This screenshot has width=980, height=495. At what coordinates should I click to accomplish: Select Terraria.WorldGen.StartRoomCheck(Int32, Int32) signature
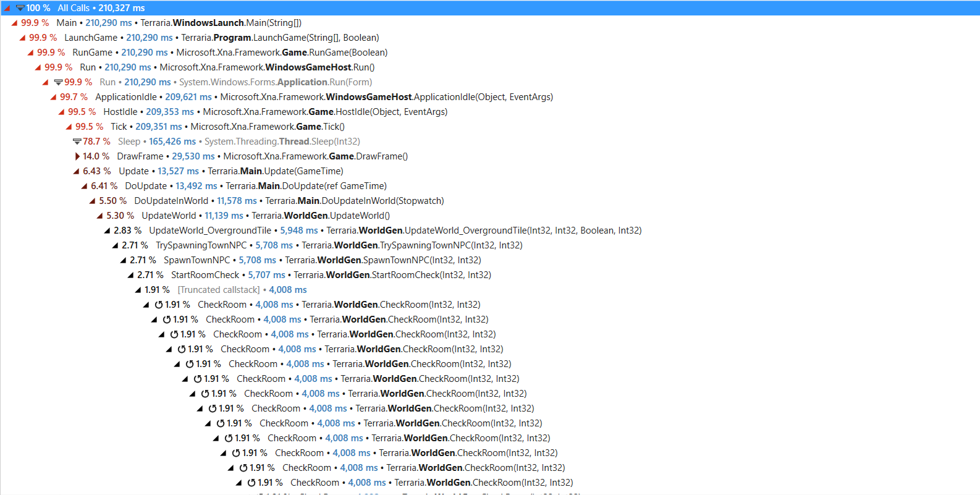click(392, 275)
